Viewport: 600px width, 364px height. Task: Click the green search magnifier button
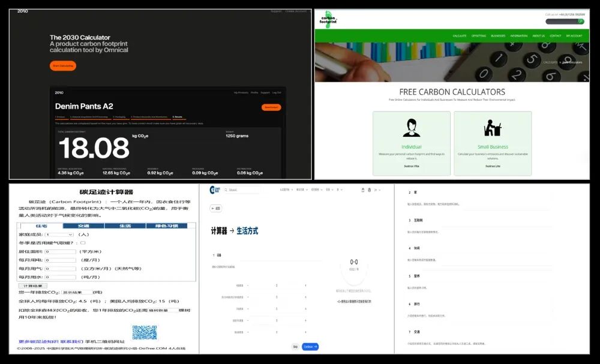580,21
